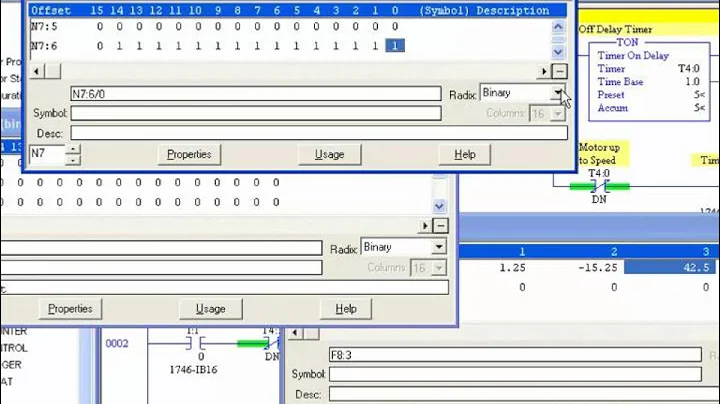The height and width of the screenshot is (404, 720).
Task: Click right scroll arrow in N7 window
Action: pos(544,71)
